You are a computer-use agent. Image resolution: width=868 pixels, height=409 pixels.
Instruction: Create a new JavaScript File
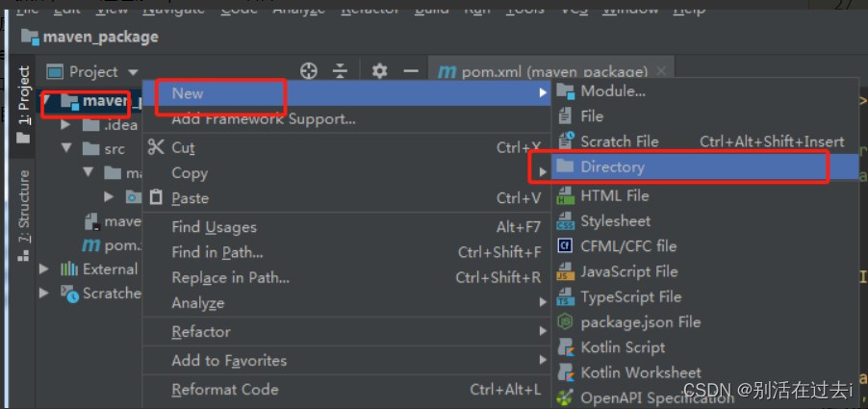pos(704,271)
